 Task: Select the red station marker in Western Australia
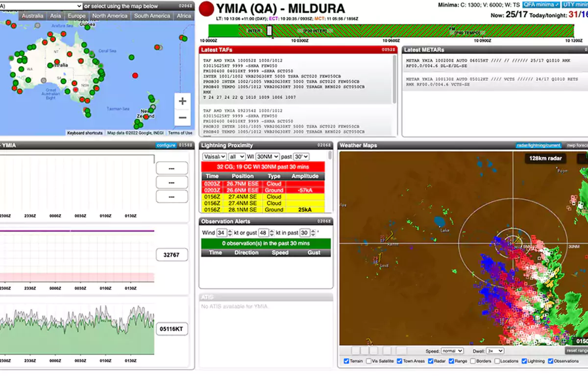pyautogui.click(x=15, y=87)
